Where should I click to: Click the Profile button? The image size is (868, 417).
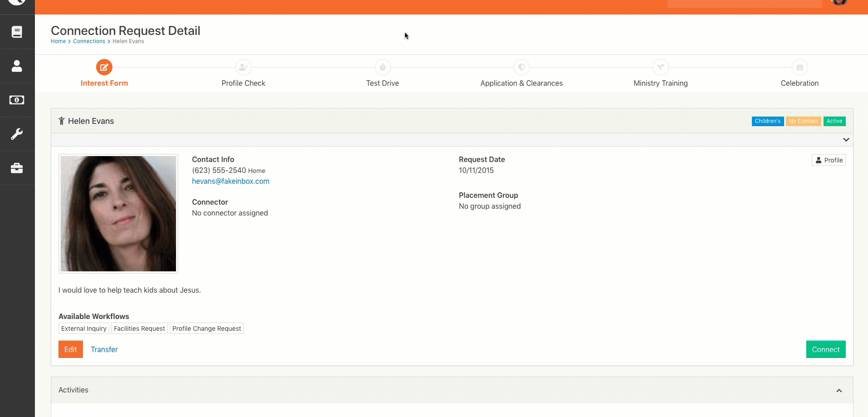click(x=829, y=160)
